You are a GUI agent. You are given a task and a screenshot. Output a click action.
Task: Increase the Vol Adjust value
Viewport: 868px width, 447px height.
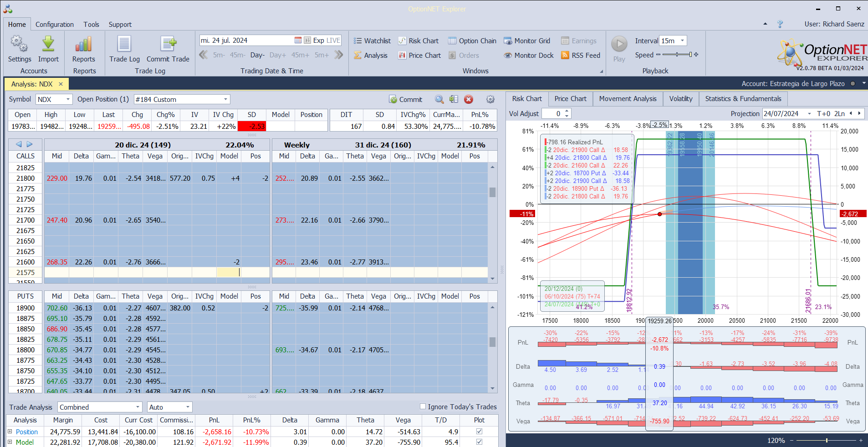click(567, 111)
